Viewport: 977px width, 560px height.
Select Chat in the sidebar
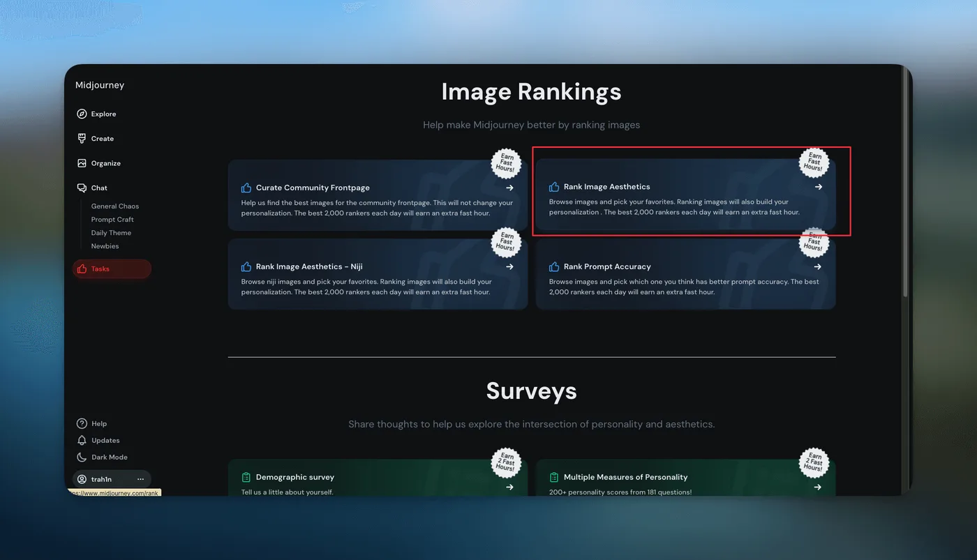coord(99,188)
